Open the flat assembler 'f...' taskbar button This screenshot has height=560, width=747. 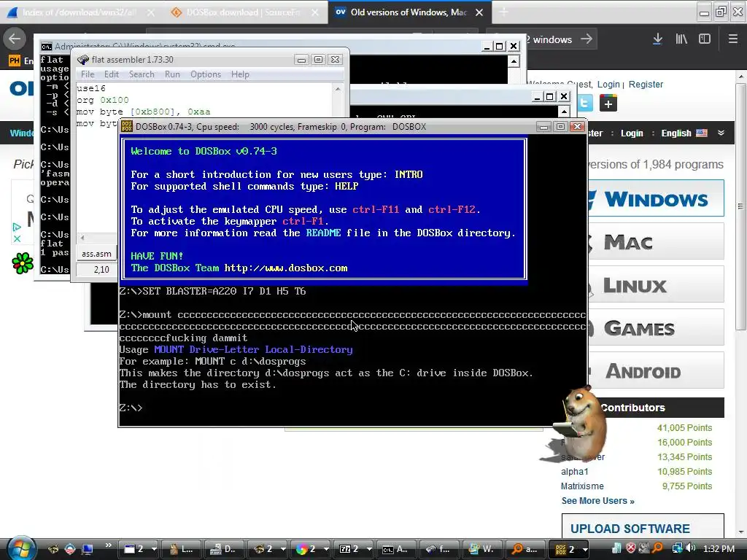tap(438, 549)
